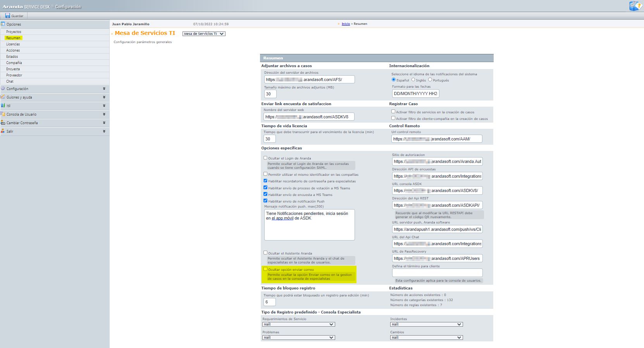The width and height of the screenshot is (644, 348).
Task: Open the Requerimientos de Servicio dropdown
Action: [298, 324]
